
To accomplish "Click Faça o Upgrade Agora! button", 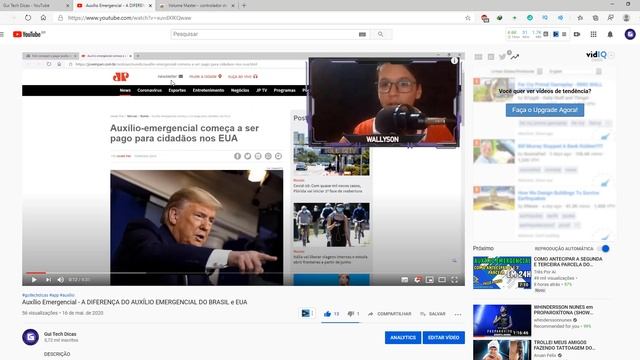I will click(544, 110).
